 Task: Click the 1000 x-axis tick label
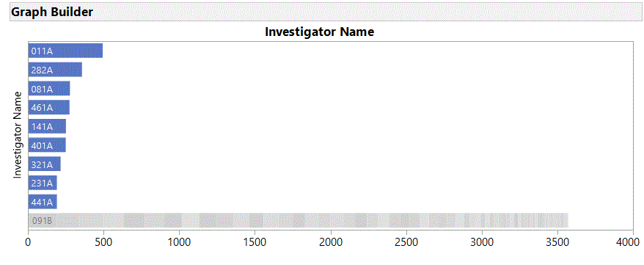click(x=179, y=242)
